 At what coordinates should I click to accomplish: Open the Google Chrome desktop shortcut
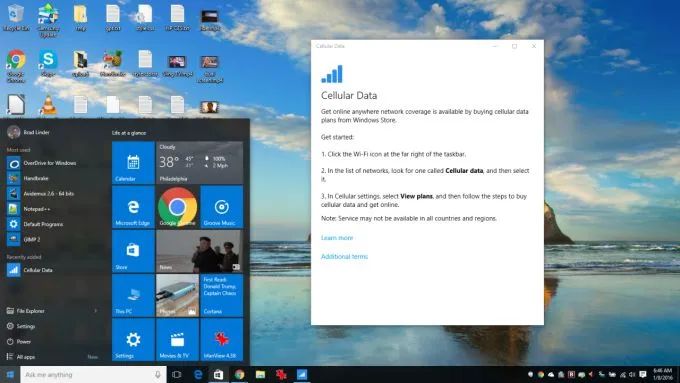[x=16, y=65]
